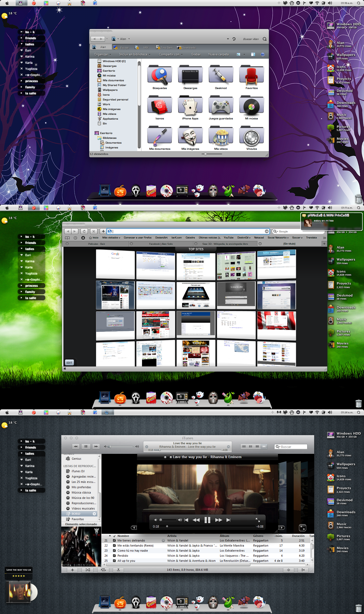Click the shuffle button in iTunes
The image size is (364, 614).
88,570
